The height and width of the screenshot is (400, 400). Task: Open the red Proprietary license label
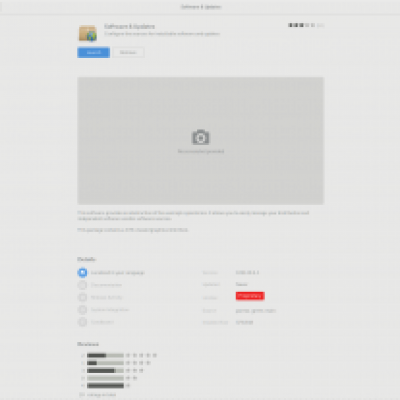click(250, 296)
